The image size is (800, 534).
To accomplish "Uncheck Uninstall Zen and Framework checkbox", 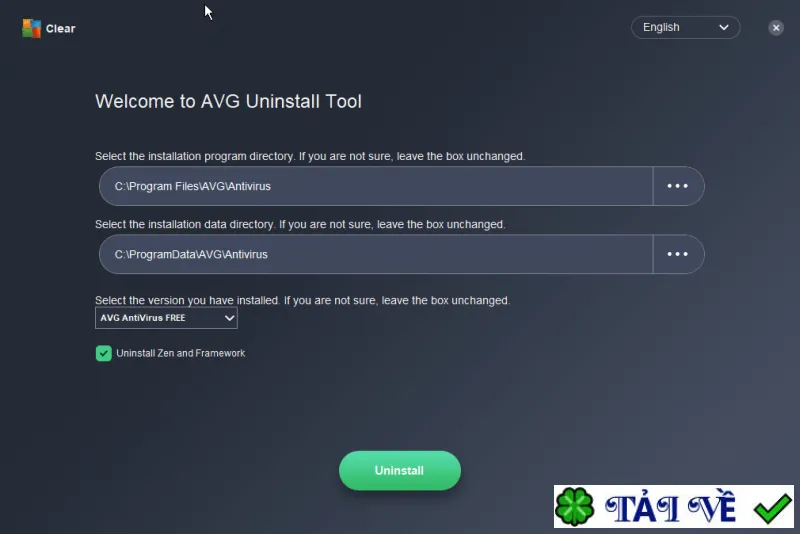I will (x=104, y=353).
